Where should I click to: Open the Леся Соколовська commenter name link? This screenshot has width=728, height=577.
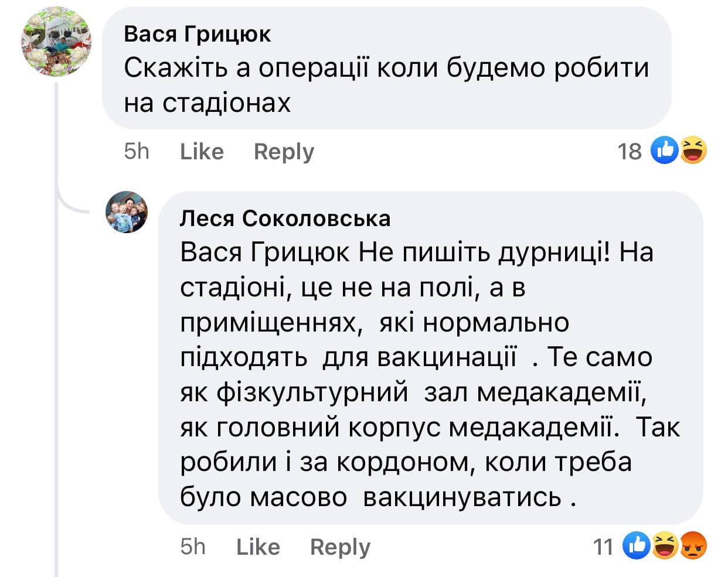285,218
